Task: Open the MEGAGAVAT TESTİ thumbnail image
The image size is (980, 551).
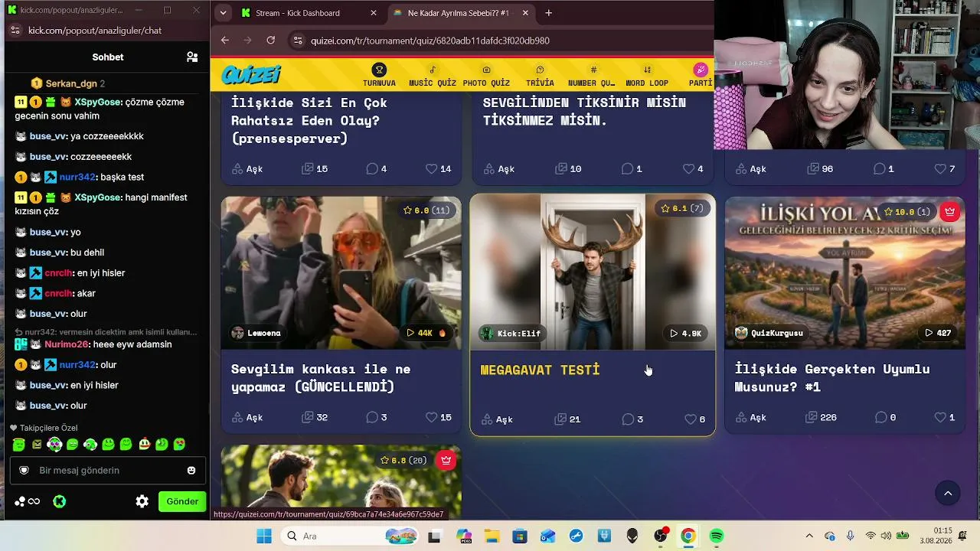Action: [593, 272]
